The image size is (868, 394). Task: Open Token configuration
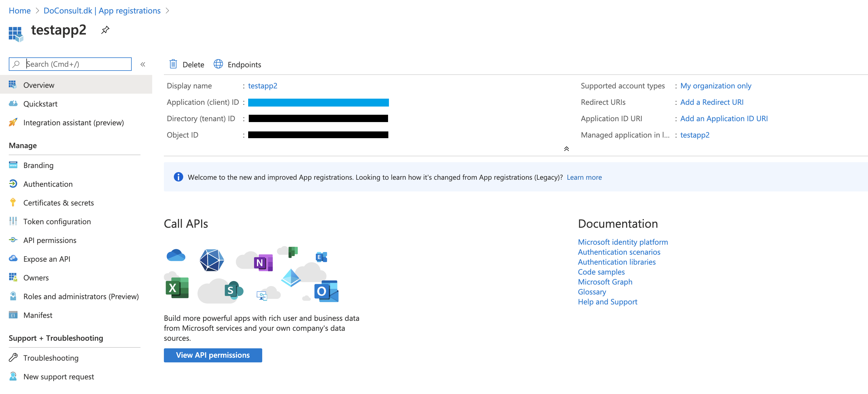[76, 221]
